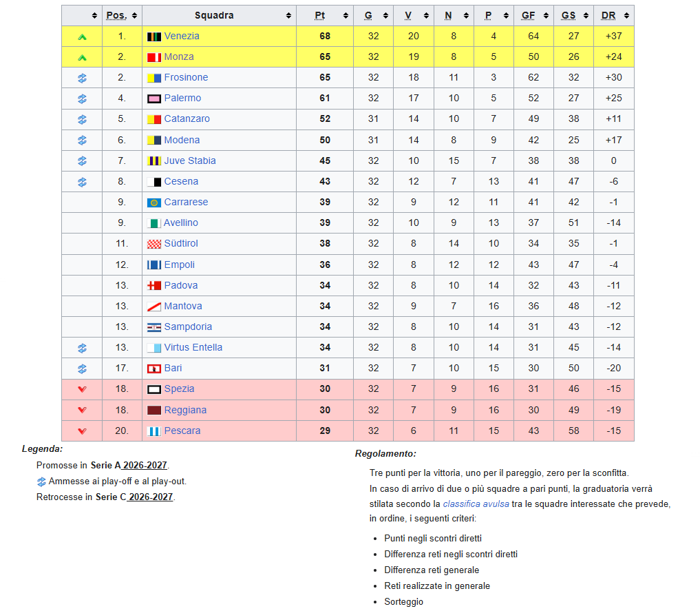Screen dimensions: 700x611
Task: Click the Modena flag icon
Action: pyautogui.click(x=154, y=141)
